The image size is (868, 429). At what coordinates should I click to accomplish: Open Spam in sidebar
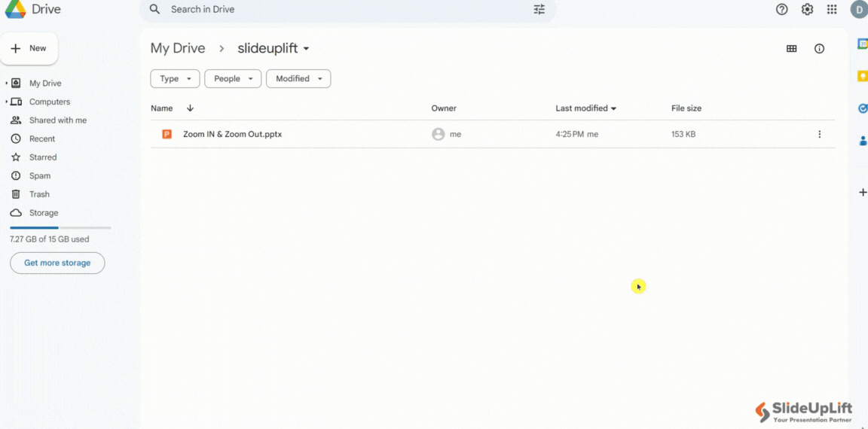point(40,176)
